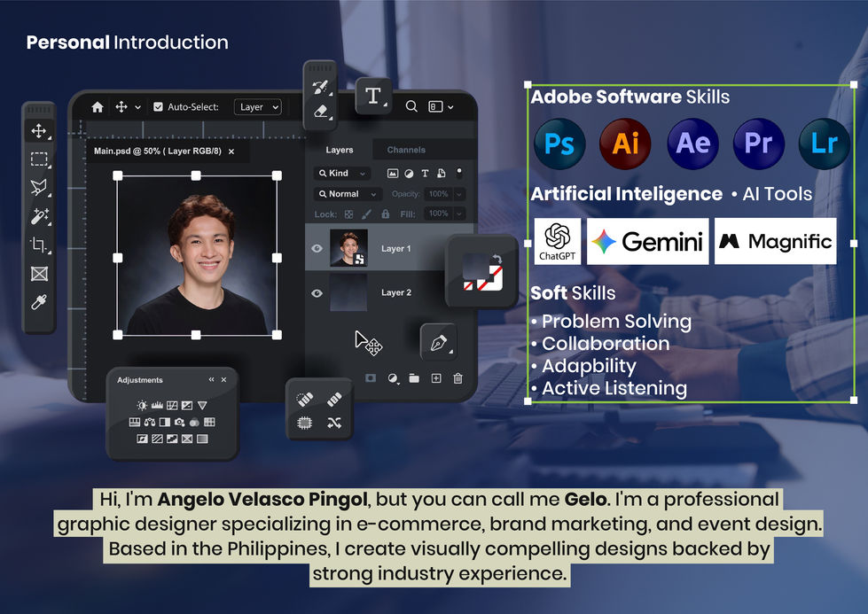Select Layer 1 in the Layers panel
Screen dimensions: 868x614
(389, 248)
